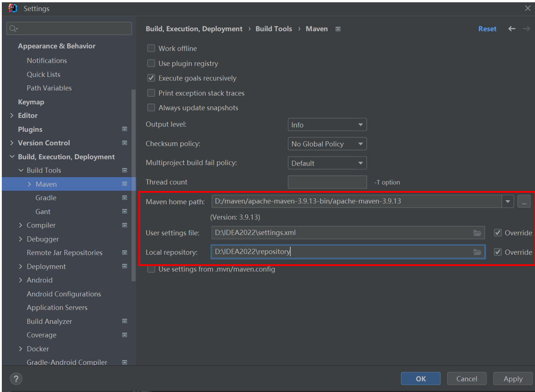The width and height of the screenshot is (535, 392).
Task: Expand the Debugger tree node
Action: click(21, 239)
